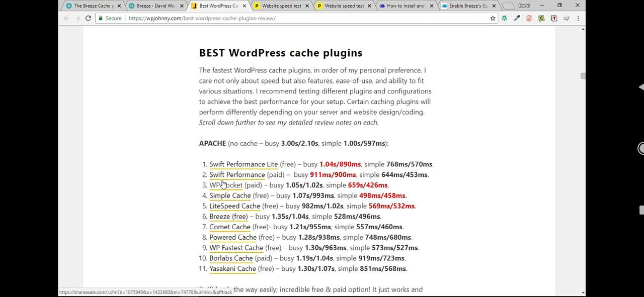Open the Comet Cache link
This screenshot has height=297, width=644.
coord(230,227)
